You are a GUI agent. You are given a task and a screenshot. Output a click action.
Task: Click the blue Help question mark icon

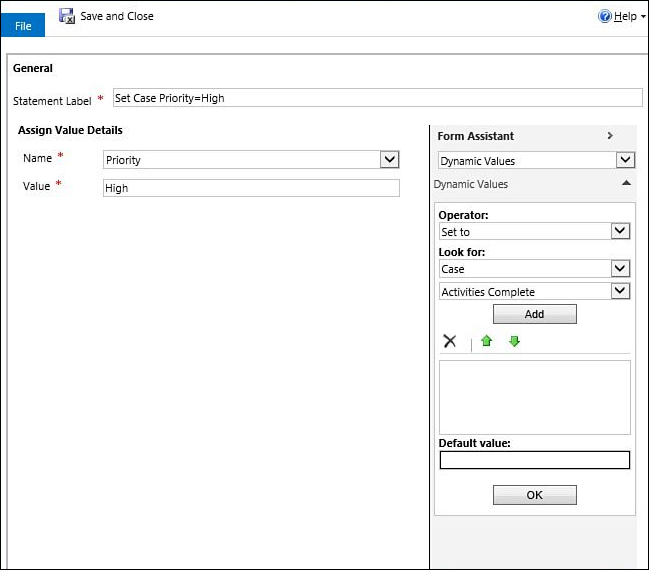pos(604,16)
